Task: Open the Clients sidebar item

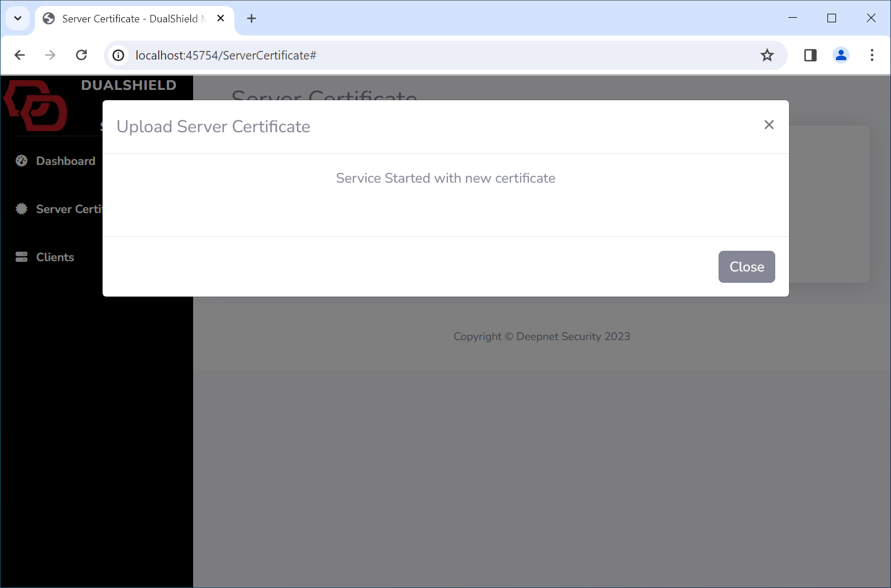Action: tap(55, 257)
